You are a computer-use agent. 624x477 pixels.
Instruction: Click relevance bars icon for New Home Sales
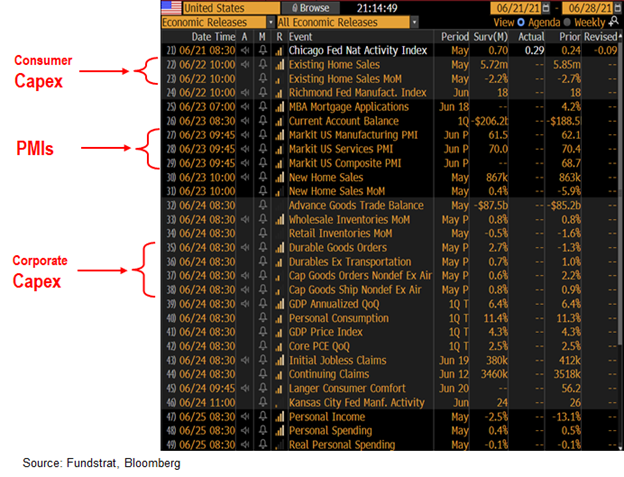[x=277, y=176]
